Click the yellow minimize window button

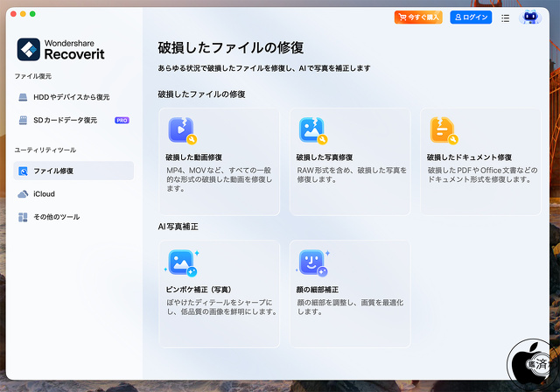tap(23, 14)
